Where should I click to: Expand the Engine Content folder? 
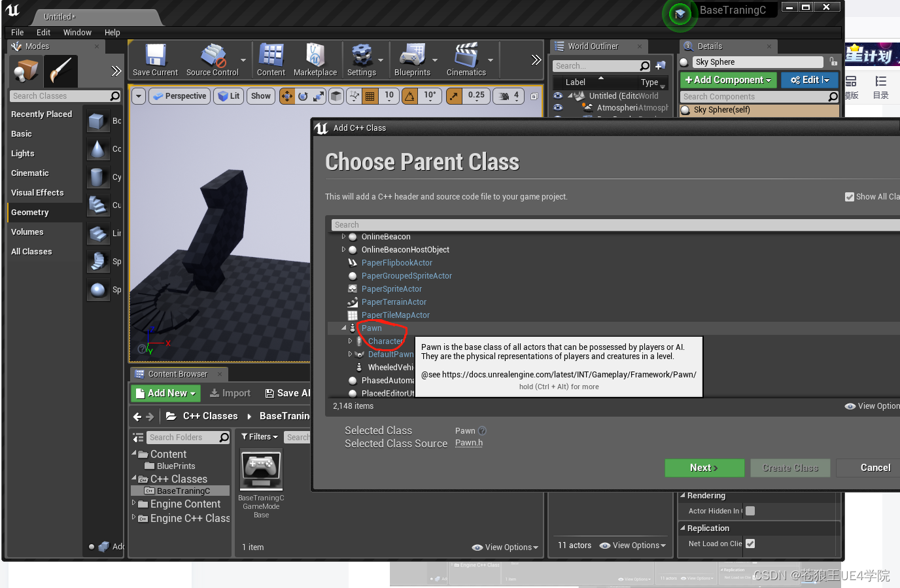point(134,503)
